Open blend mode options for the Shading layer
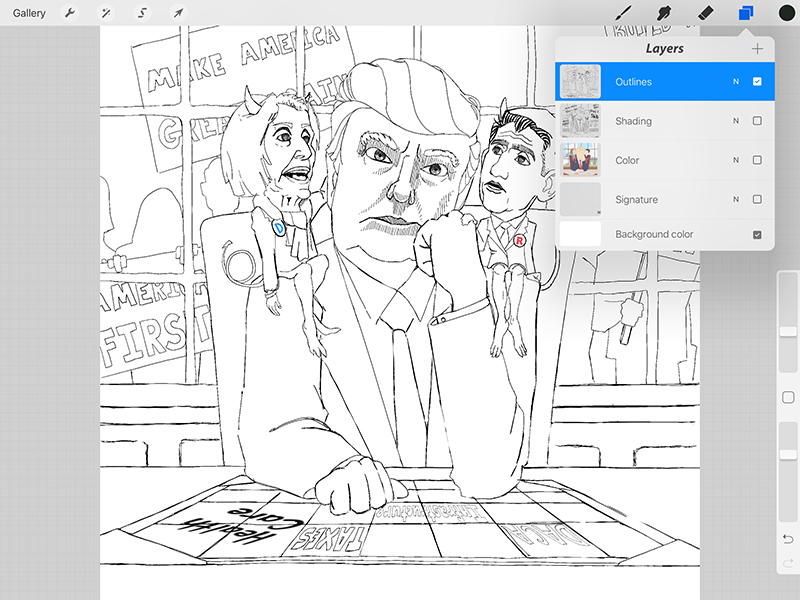 pyautogui.click(x=736, y=120)
